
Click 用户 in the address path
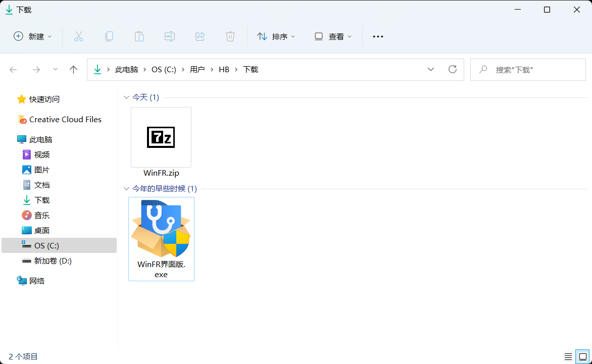pos(197,69)
